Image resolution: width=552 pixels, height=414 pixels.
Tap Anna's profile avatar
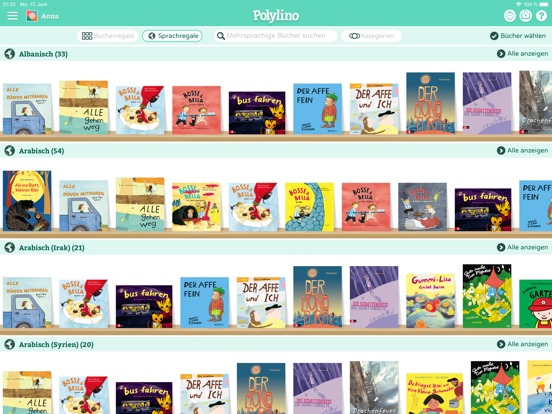pyautogui.click(x=32, y=16)
